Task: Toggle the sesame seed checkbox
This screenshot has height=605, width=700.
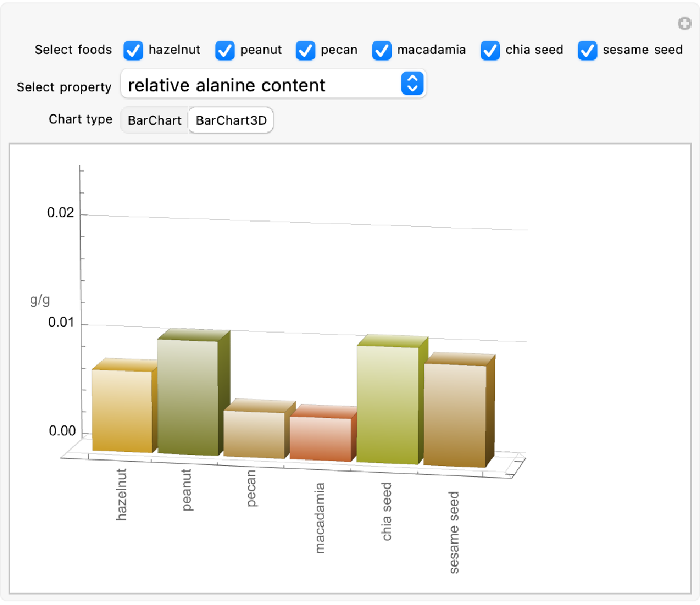Action: tap(588, 50)
